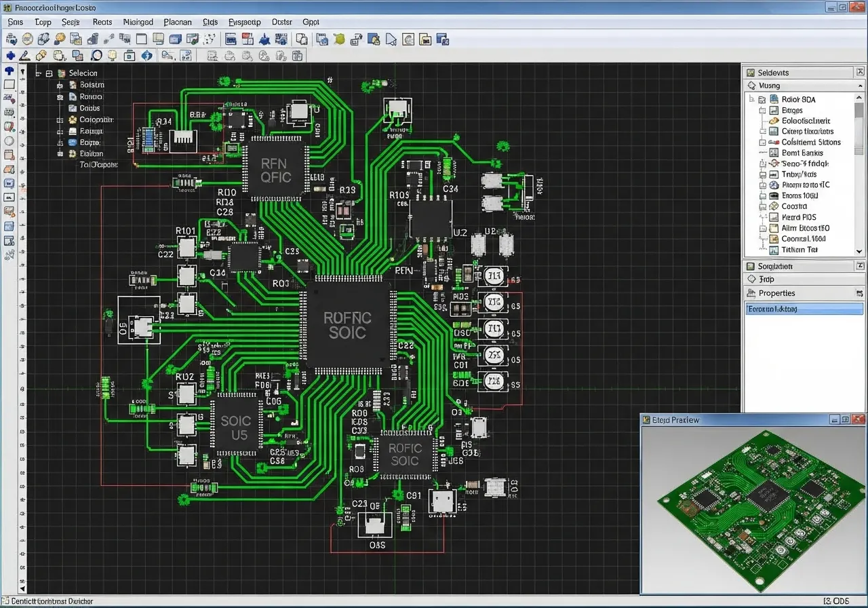Click the Z button on Sorgizdiett panel
Viewport: 868px width, 608px height.
860,266
